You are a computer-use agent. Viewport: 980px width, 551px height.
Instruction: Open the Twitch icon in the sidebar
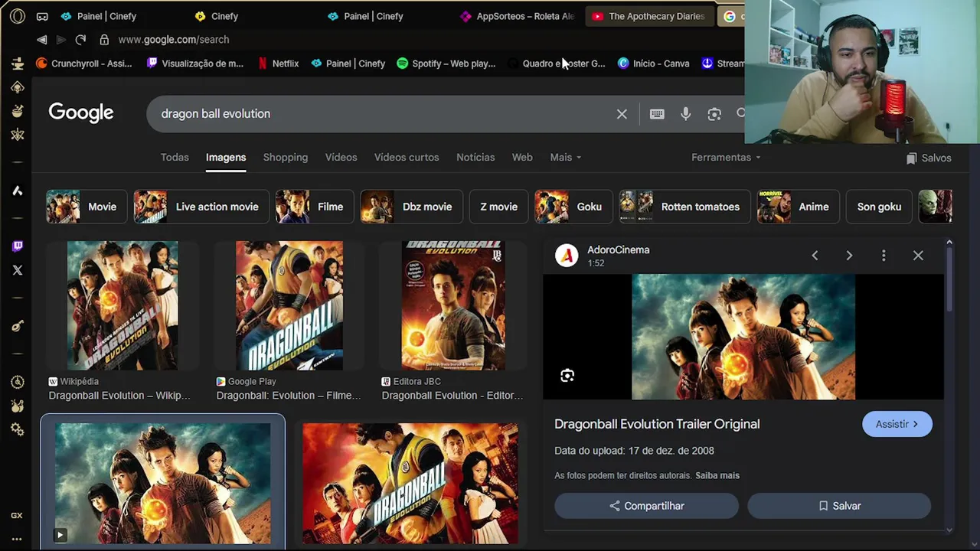[x=17, y=246]
